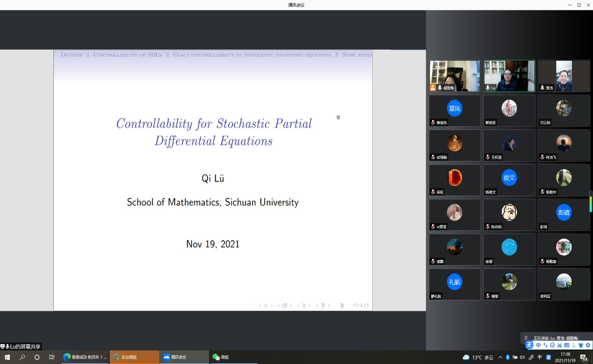
Task: Open the Windows notification center
Action: coord(584,357)
